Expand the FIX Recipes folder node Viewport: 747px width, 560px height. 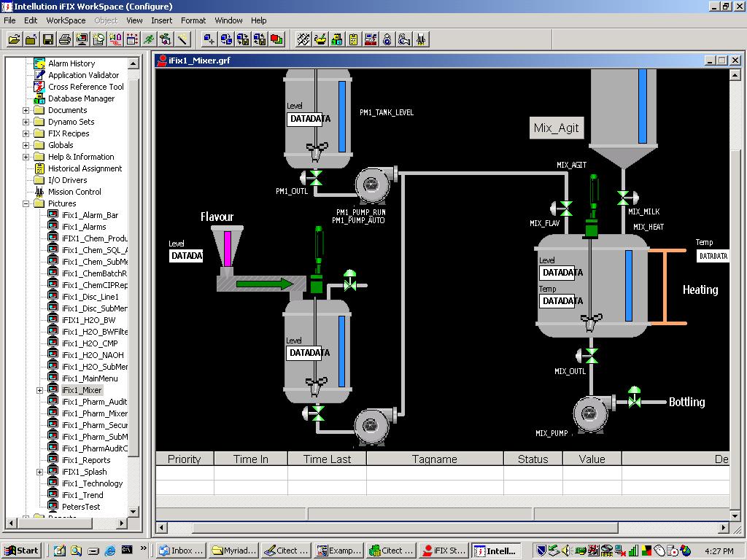[26, 134]
